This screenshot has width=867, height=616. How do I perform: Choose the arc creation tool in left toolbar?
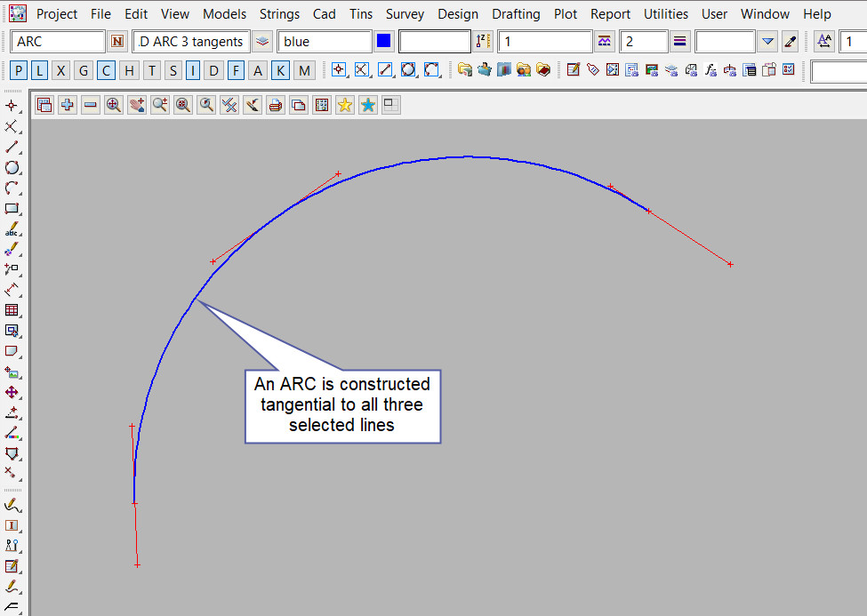coord(12,188)
